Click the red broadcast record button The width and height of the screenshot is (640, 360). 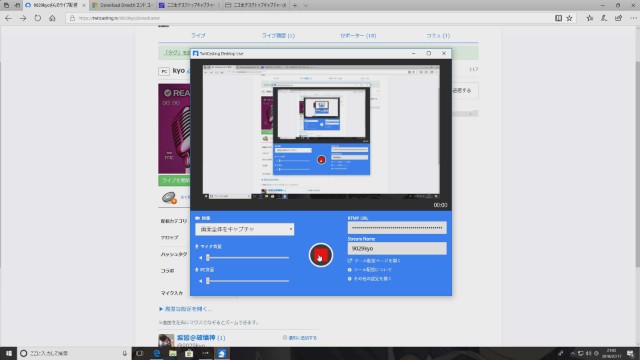pyautogui.click(x=320, y=255)
